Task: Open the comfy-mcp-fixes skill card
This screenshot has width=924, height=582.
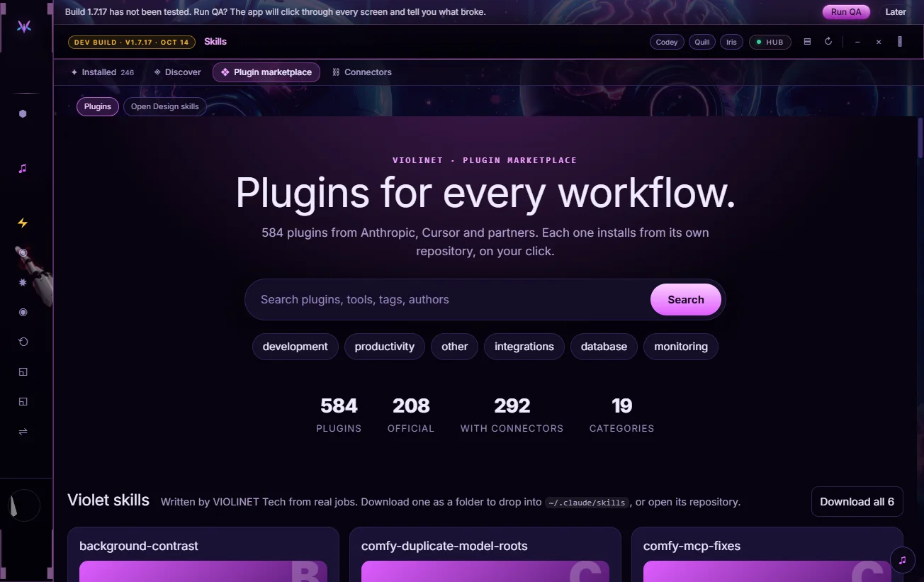Action: click(x=767, y=554)
